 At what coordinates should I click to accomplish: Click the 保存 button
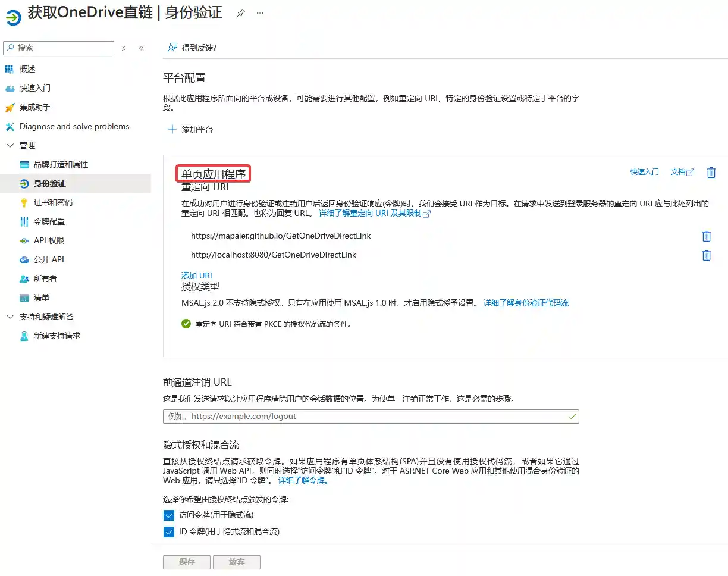coord(186,562)
